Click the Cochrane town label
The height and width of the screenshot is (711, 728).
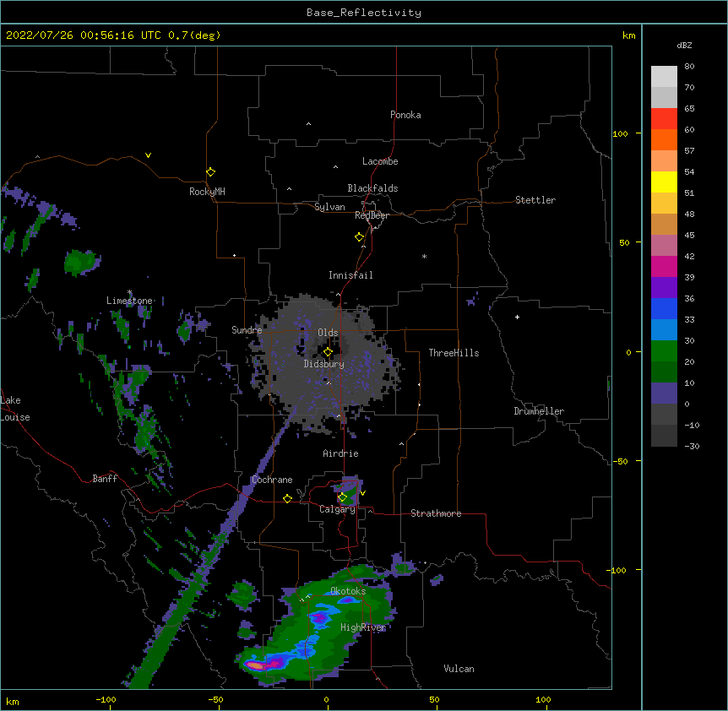point(272,480)
